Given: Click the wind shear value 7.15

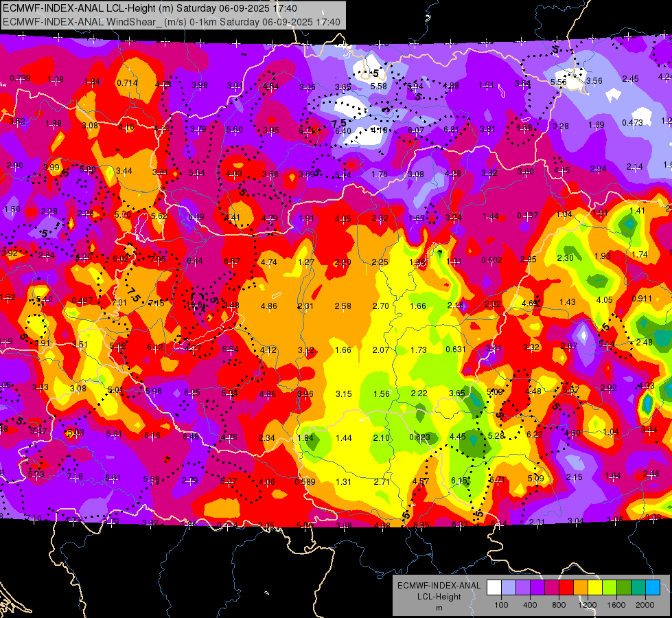Looking at the screenshot, I should 157,304.
